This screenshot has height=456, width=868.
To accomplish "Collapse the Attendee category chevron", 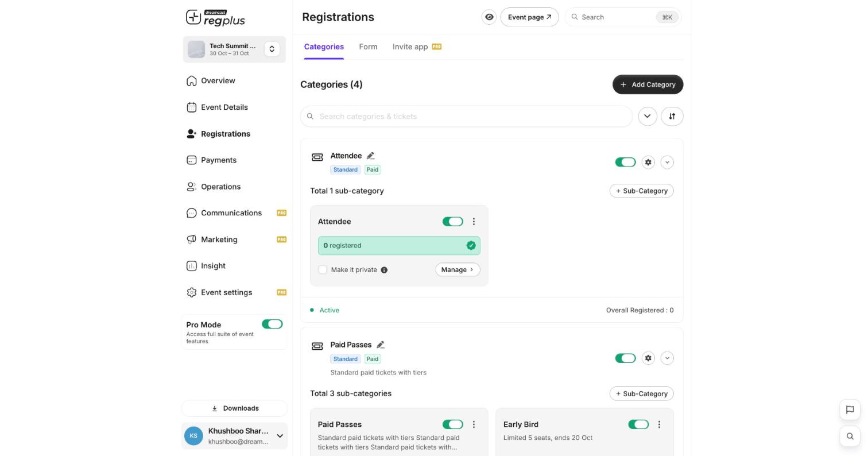I will 667,163.
